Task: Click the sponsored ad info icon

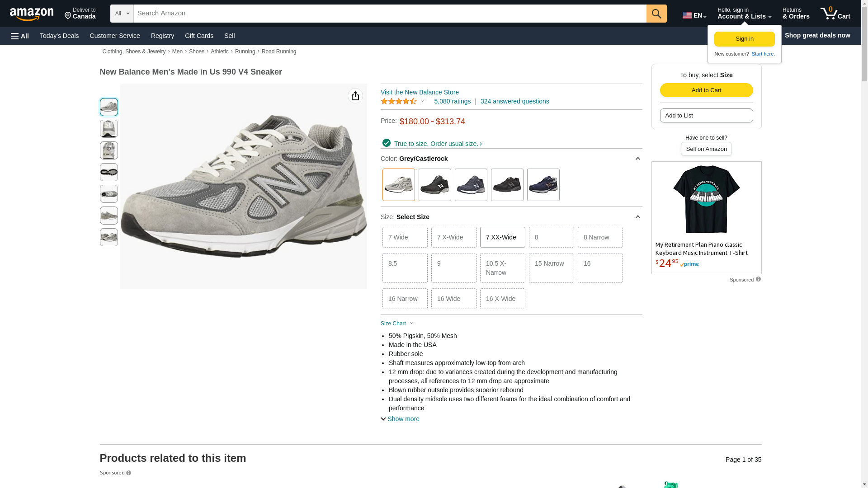Action: (758, 279)
